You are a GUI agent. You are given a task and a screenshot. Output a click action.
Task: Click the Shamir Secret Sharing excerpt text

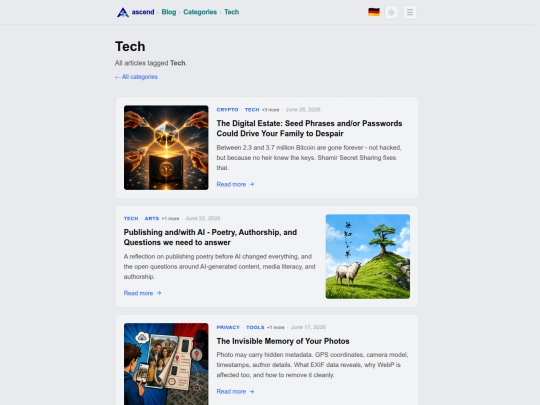coord(309,158)
